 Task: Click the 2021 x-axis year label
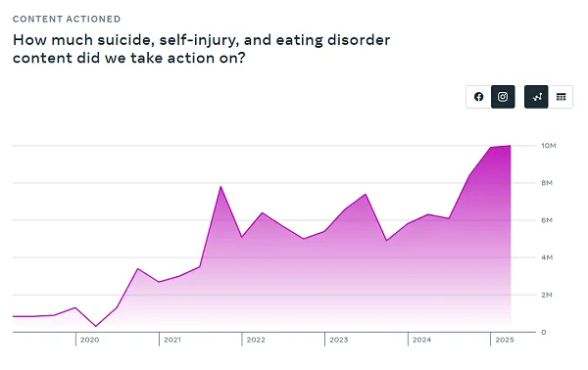point(172,340)
